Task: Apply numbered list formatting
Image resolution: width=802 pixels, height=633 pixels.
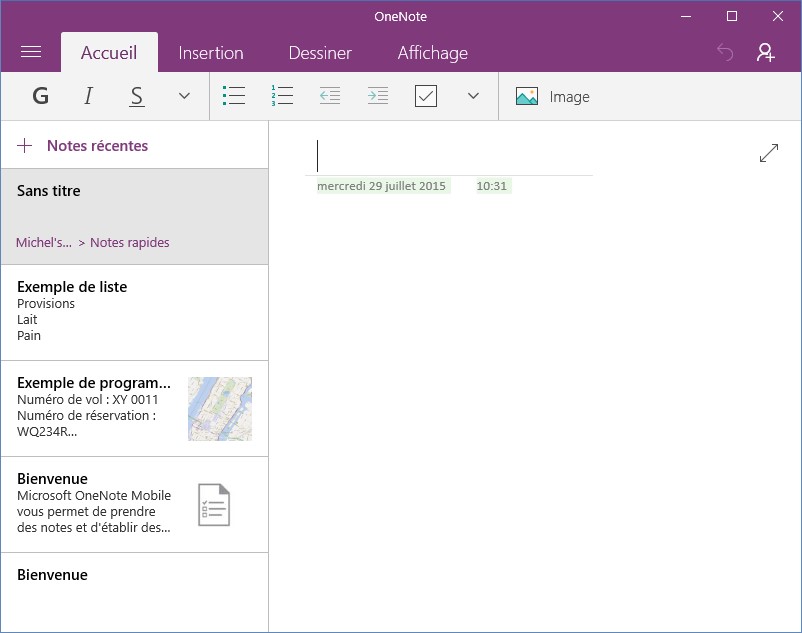Action: (x=282, y=96)
